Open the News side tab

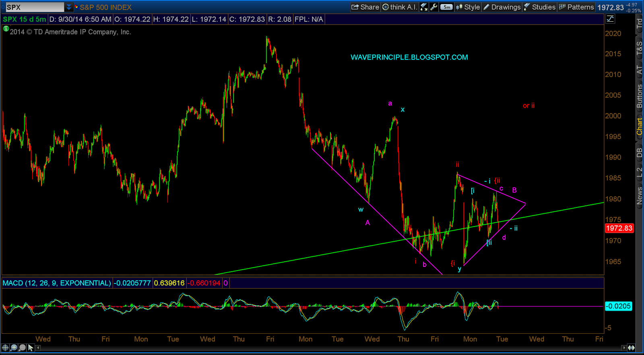tap(639, 195)
